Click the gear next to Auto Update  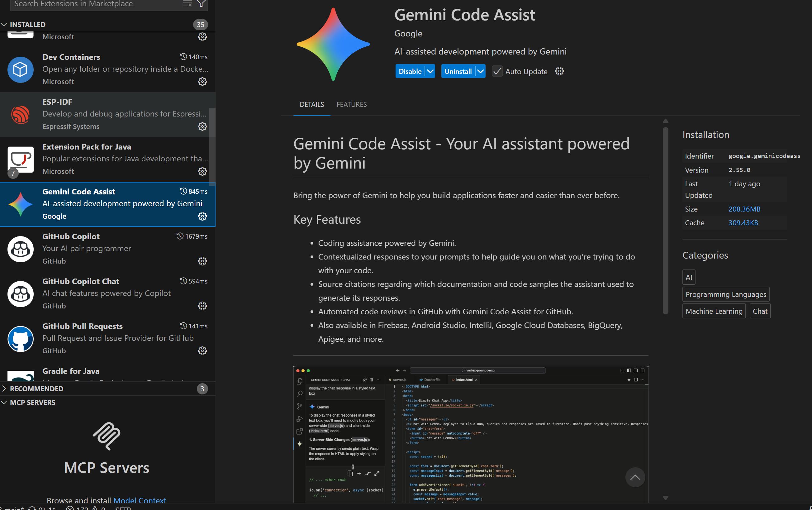click(559, 71)
